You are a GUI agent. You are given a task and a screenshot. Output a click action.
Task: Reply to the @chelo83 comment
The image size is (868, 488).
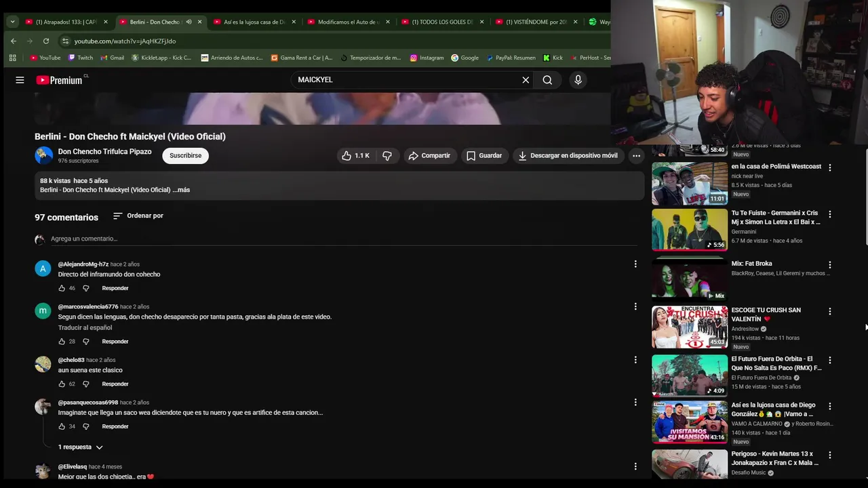[x=115, y=384]
